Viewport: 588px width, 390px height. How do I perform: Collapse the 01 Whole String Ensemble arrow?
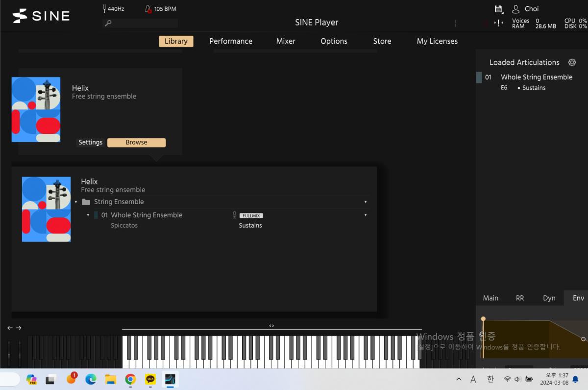[88, 215]
